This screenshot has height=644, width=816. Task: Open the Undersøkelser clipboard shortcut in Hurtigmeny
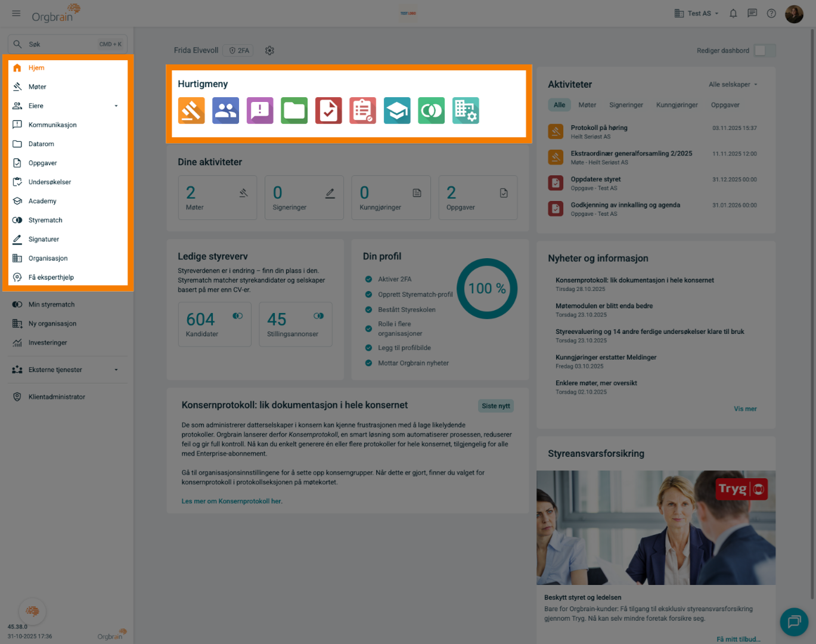tap(363, 110)
